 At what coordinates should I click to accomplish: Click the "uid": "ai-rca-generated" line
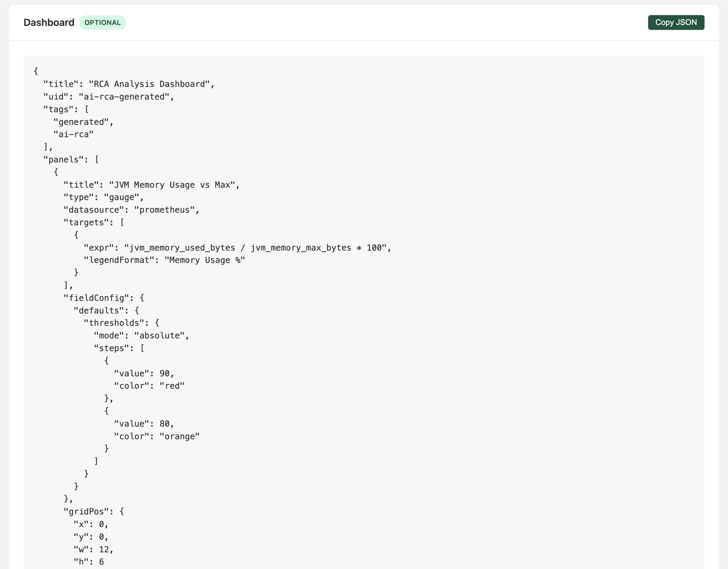click(x=109, y=96)
